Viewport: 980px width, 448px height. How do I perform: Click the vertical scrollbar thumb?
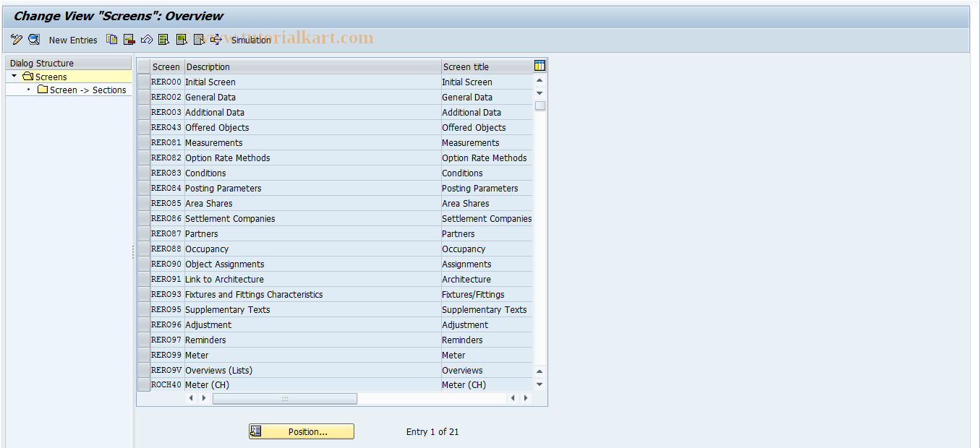540,105
